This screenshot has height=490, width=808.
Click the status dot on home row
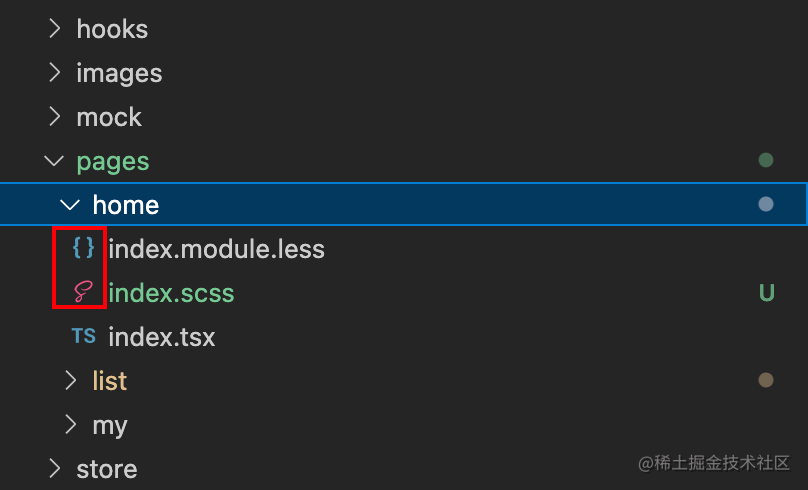pyautogui.click(x=766, y=204)
